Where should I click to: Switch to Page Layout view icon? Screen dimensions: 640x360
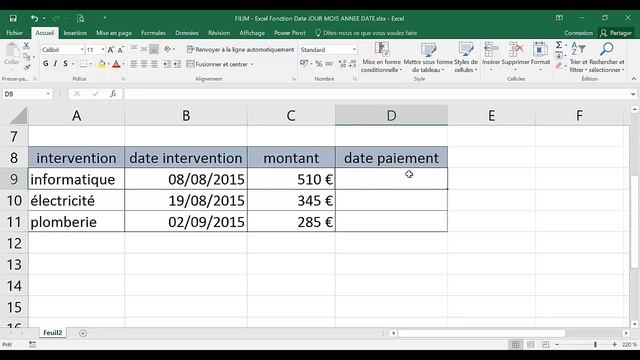[531, 345]
